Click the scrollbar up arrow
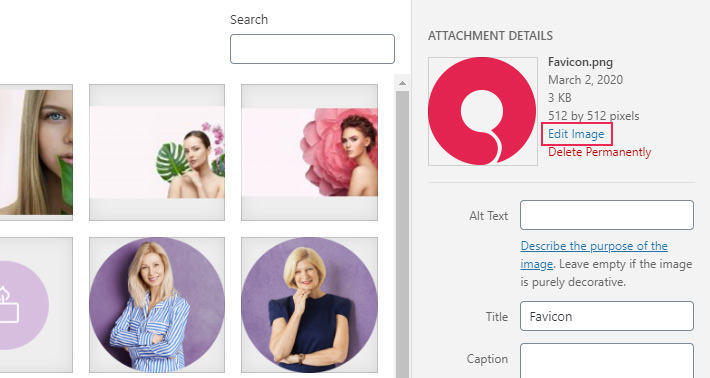This screenshot has width=710, height=378. 402,83
